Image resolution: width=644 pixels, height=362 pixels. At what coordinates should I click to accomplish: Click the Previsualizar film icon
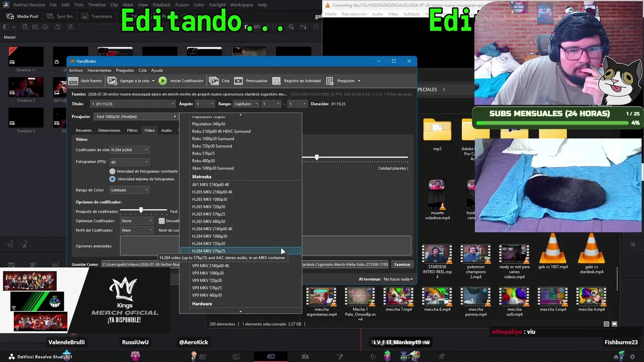click(238, 80)
